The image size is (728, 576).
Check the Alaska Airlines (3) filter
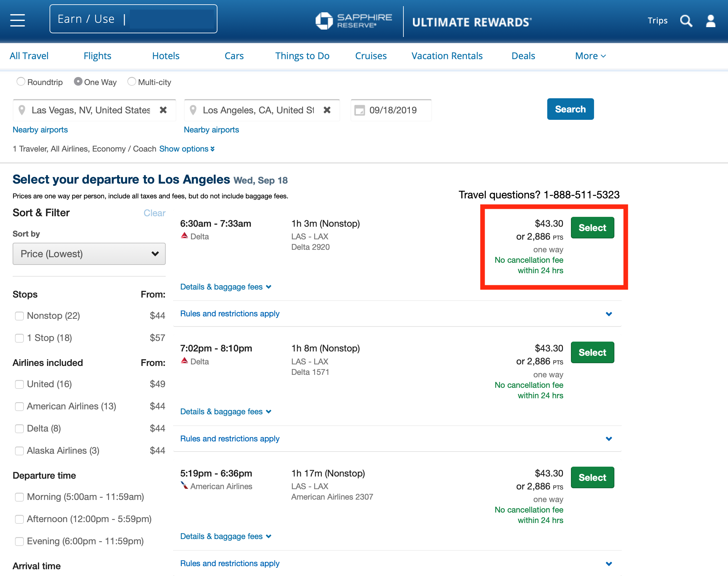click(x=19, y=451)
